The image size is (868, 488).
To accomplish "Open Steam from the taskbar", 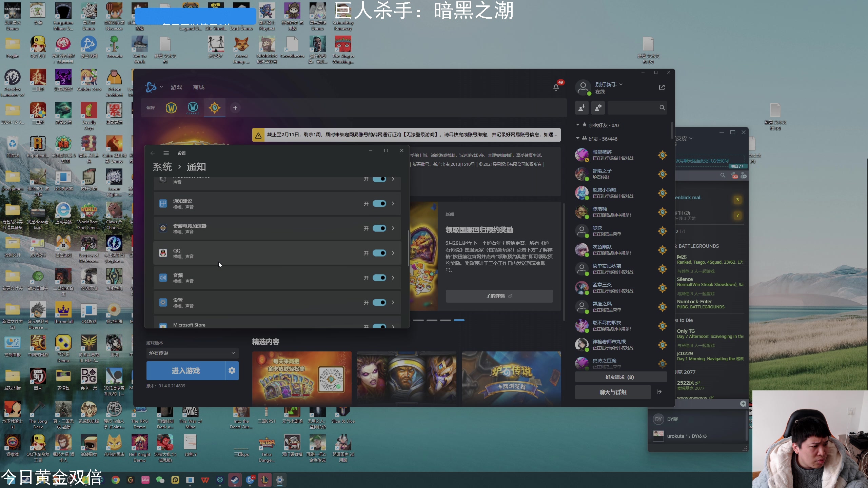I will point(235,480).
